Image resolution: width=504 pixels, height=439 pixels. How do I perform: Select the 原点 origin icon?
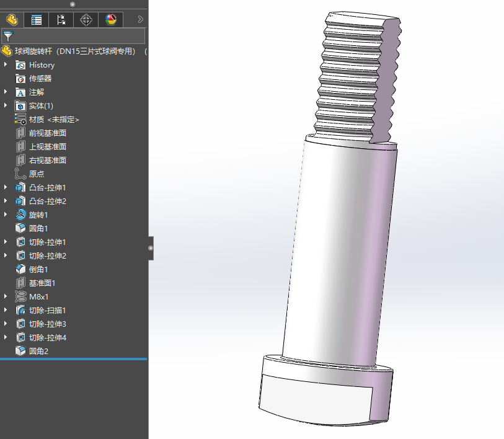[20, 174]
